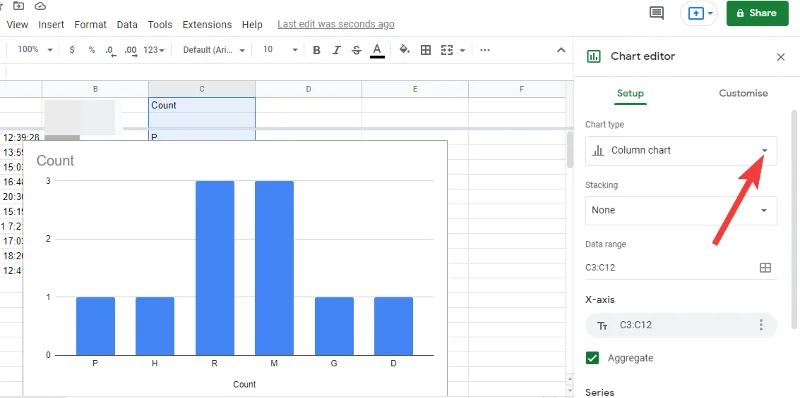Open Chart type Column chart dropdown

click(x=681, y=151)
